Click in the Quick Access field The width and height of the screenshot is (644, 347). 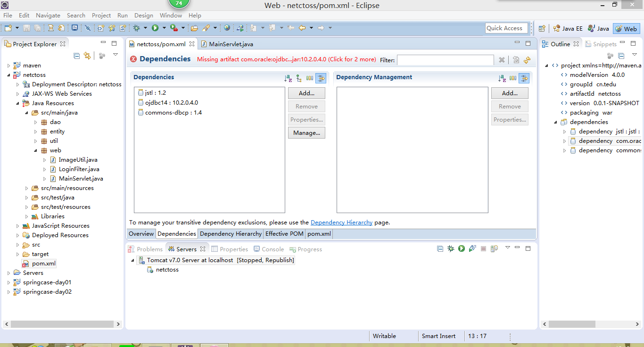[x=505, y=28]
